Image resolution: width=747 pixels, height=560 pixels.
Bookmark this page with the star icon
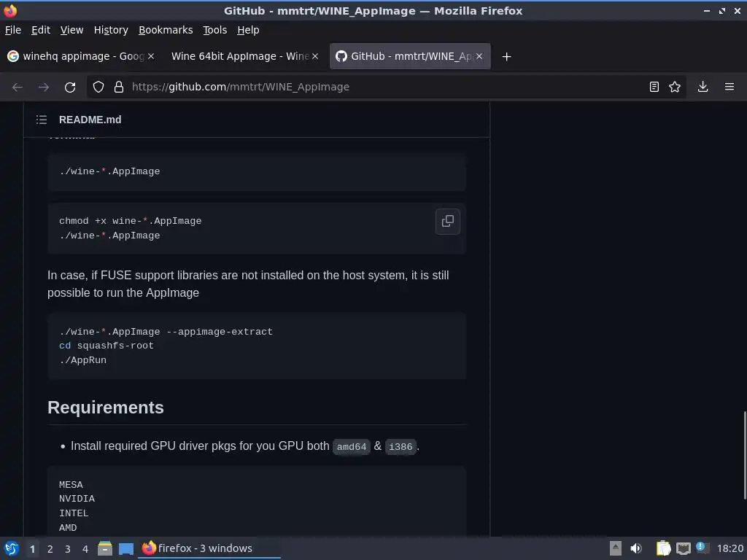[675, 87]
